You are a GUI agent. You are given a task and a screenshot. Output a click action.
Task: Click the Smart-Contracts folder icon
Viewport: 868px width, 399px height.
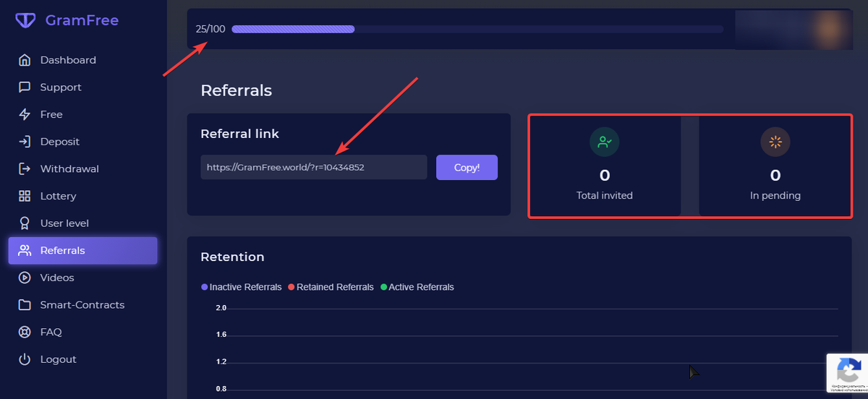[x=25, y=305]
